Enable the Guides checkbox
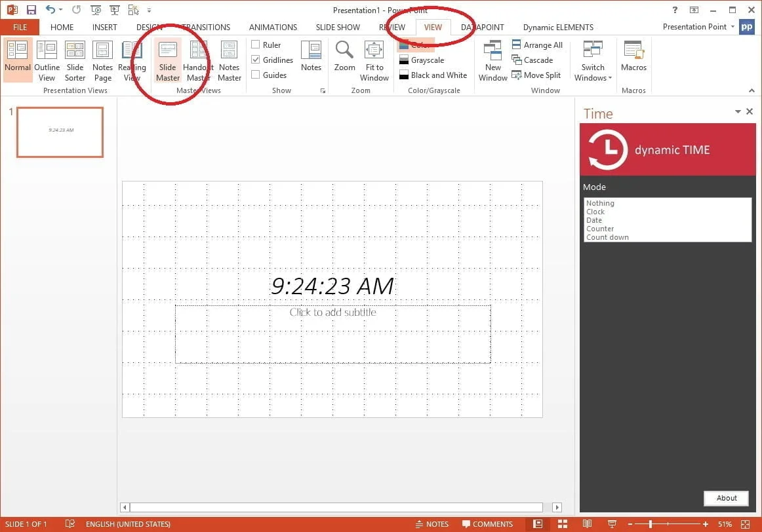The height and width of the screenshot is (532, 762). click(256, 75)
